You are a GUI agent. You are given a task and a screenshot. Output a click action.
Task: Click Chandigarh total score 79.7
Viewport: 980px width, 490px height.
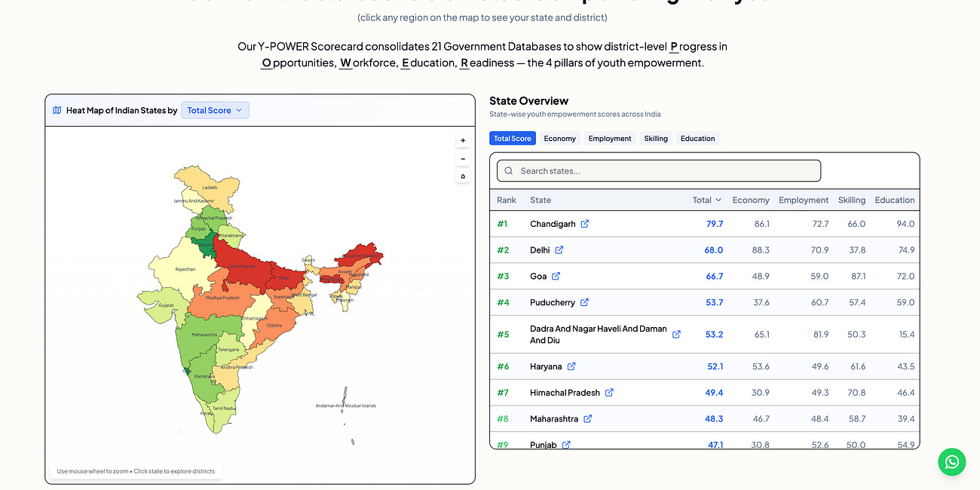coord(715,224)
